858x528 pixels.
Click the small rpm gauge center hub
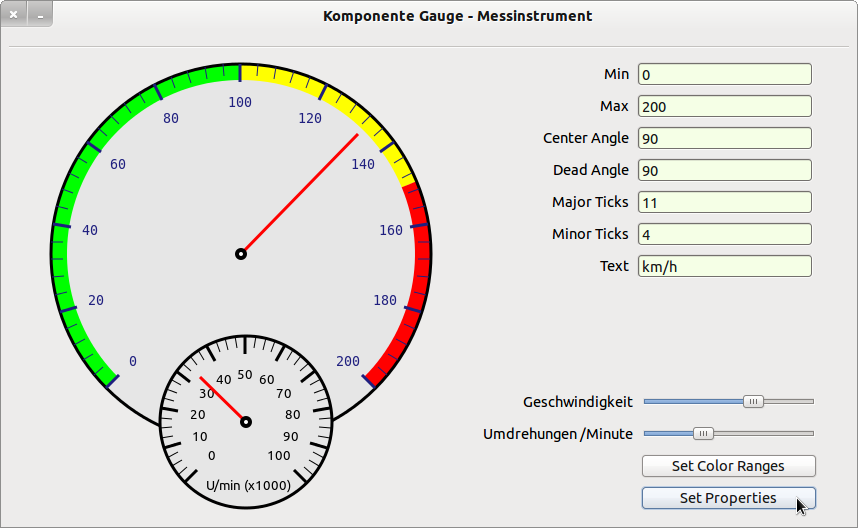tap(246, 422)
